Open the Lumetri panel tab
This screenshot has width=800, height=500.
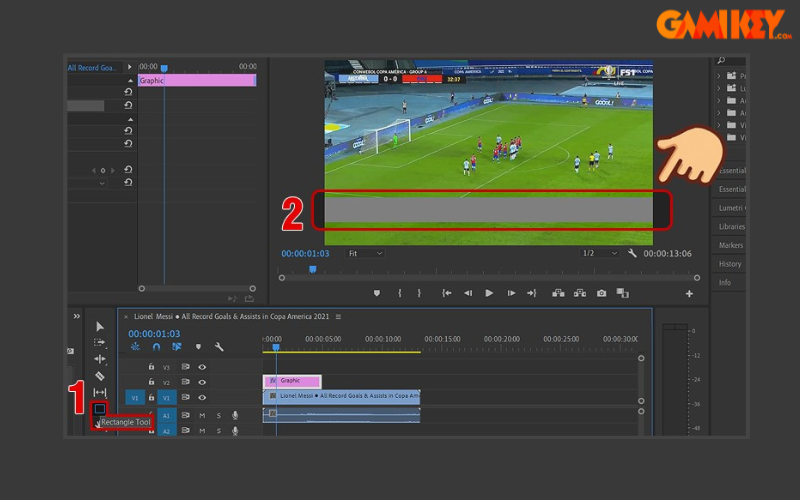(x=731, y=208)
